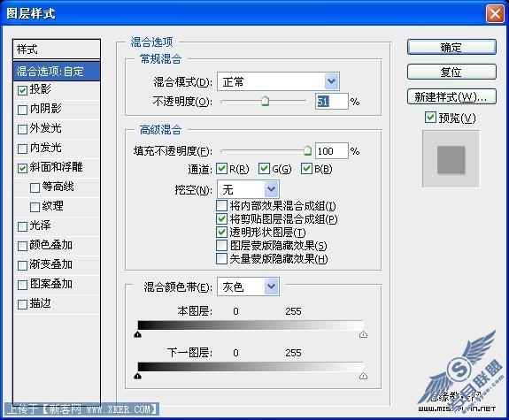Click the white slider triangle under 本图层

click(x=363, y=334)
